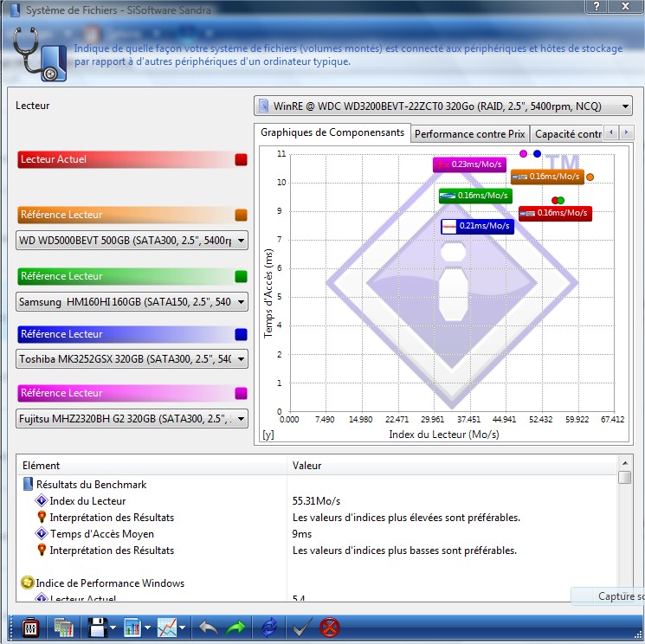Select the Graphiques de Componensants tab
The height and width of the screenshot is (644, 645).
pyautogui.click(x=332, y=132)
